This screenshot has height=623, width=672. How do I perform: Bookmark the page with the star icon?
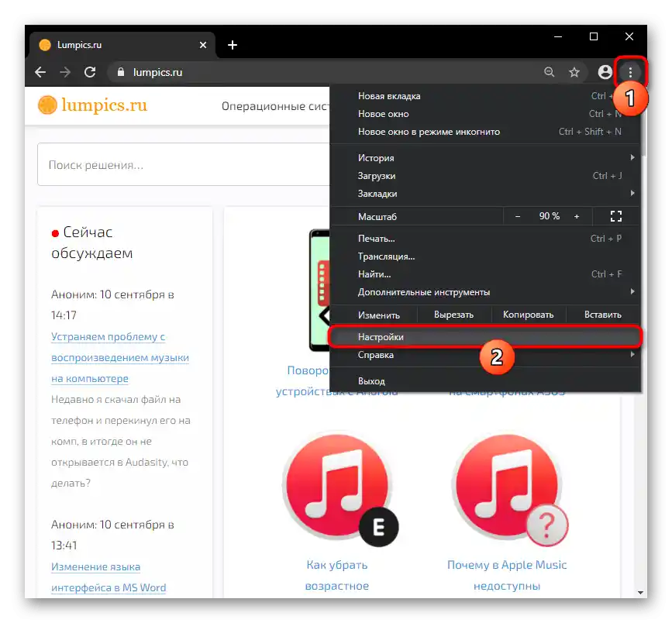coord(574,72)
